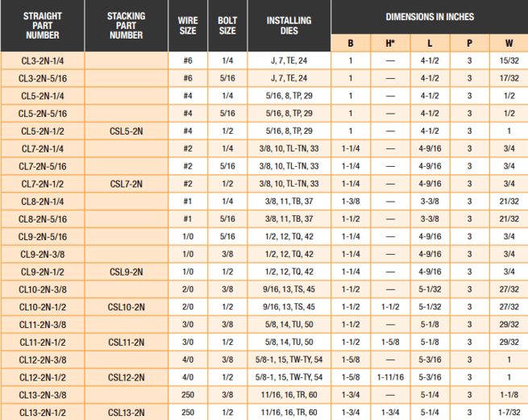Click part number CL10-2N-3/8

pos(42,289)
